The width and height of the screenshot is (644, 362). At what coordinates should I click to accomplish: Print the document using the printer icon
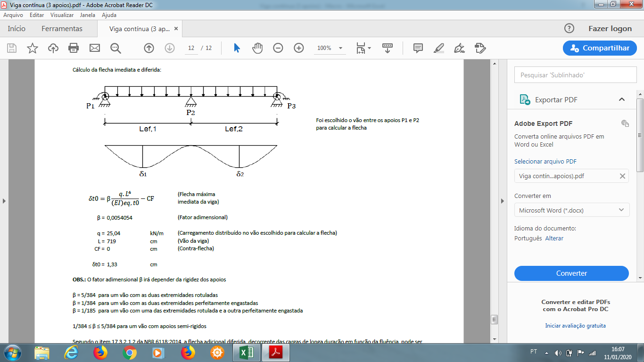click(74, 48)
